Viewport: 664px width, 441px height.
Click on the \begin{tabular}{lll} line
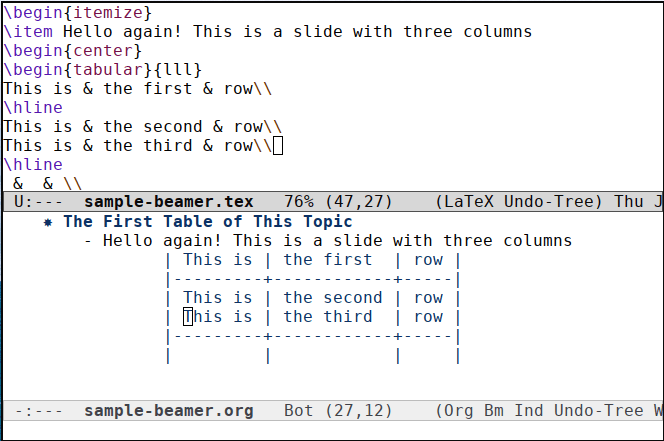coord(102,70)
